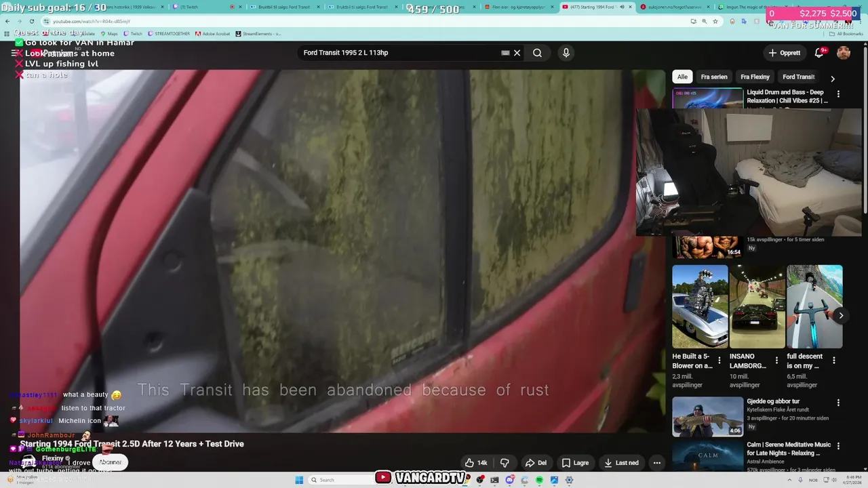Open the Windows Start button
Viewport: 868px width, 488px height.
coord(299,480)
